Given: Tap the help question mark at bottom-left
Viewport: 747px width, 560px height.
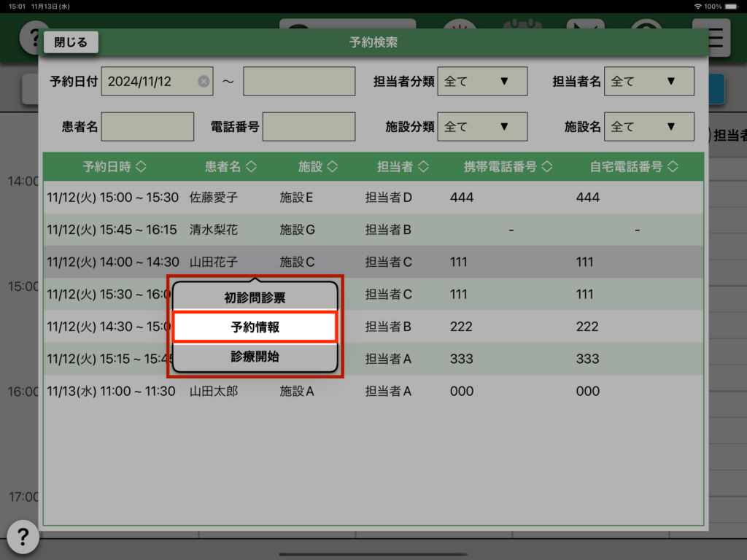Looking at the screenshot, I should [x=23, y=537].
